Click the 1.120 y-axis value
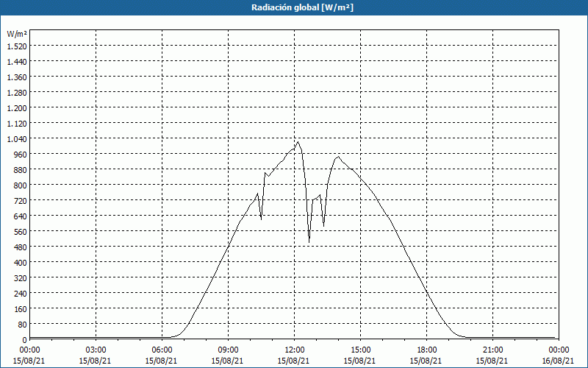Image resolution: width=588 pixels, height=368 pixels. 17,124
